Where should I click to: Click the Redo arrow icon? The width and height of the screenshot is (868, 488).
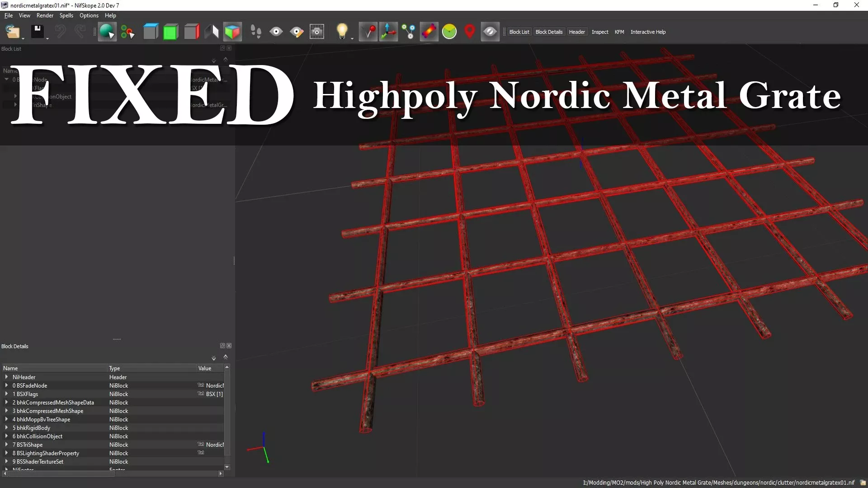(x=80, y=32)
